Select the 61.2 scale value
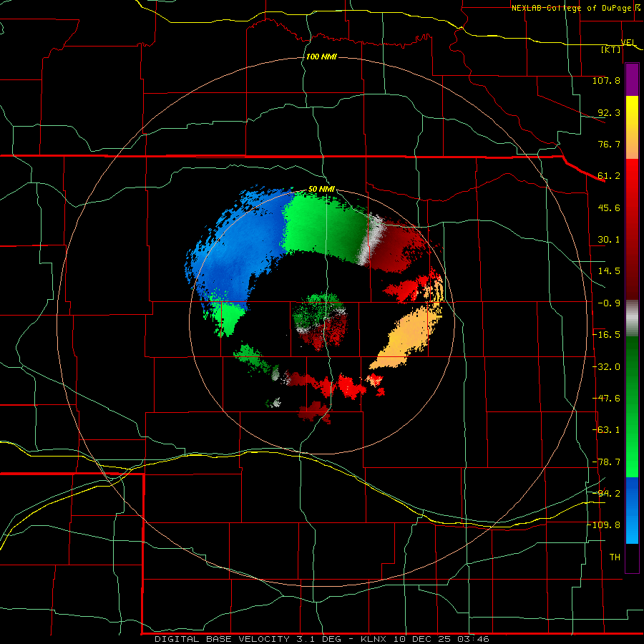644x644 pixels. point(609,176)
